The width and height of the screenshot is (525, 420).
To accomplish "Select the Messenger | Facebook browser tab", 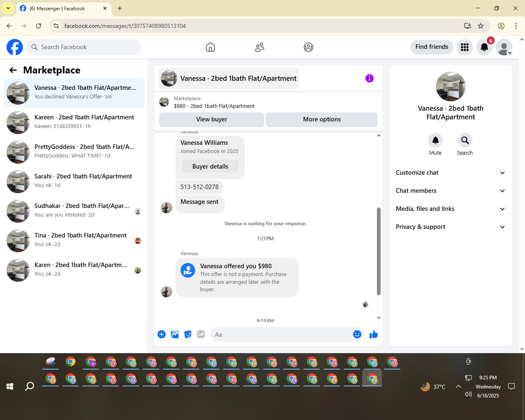I will [x=64, y=9].
